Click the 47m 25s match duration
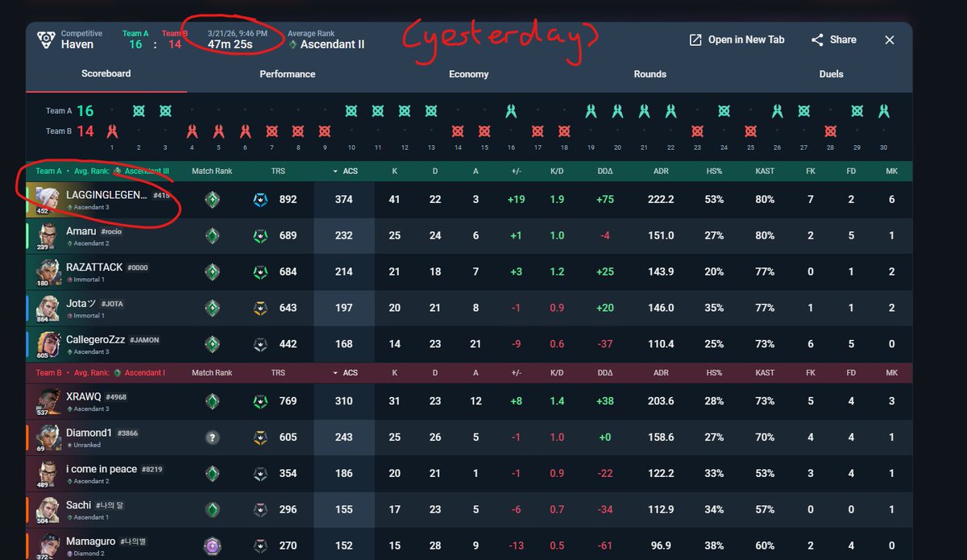Image resolution: width=967 pixels, height=560 pixels. coord(230,44)
